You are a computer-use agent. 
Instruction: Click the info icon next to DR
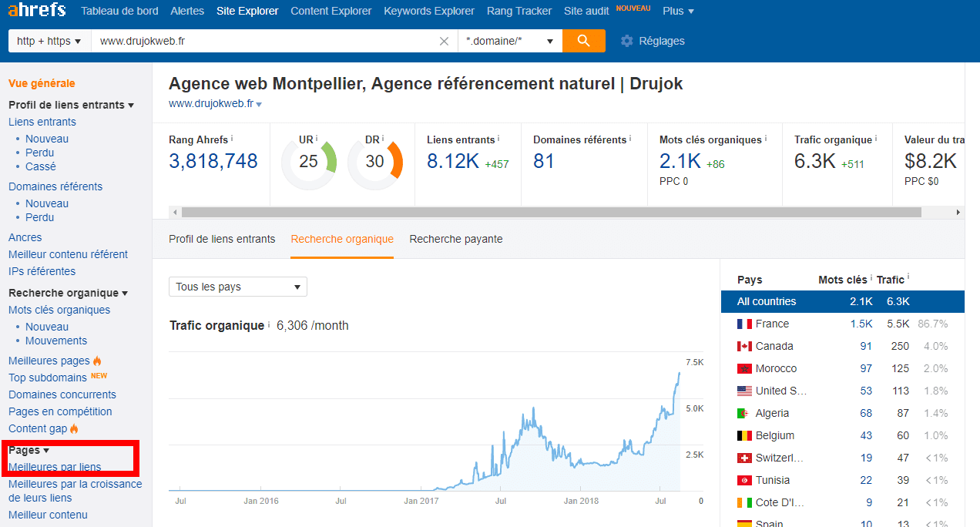click(x=383, y=139)
